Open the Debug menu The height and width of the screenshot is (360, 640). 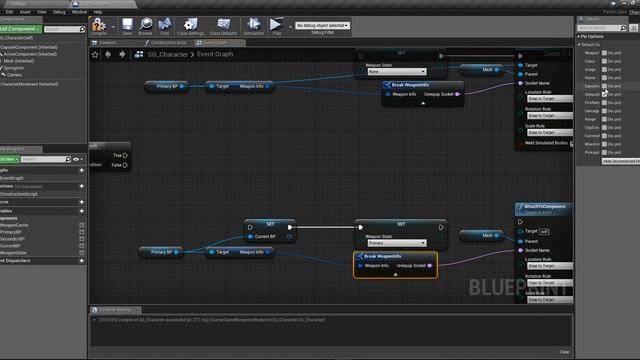(59, 12)
